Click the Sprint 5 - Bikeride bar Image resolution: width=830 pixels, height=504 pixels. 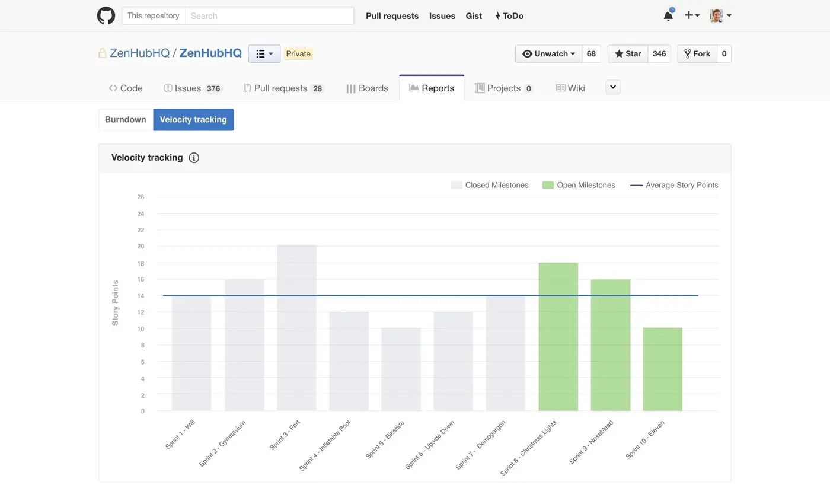point(401,369)
